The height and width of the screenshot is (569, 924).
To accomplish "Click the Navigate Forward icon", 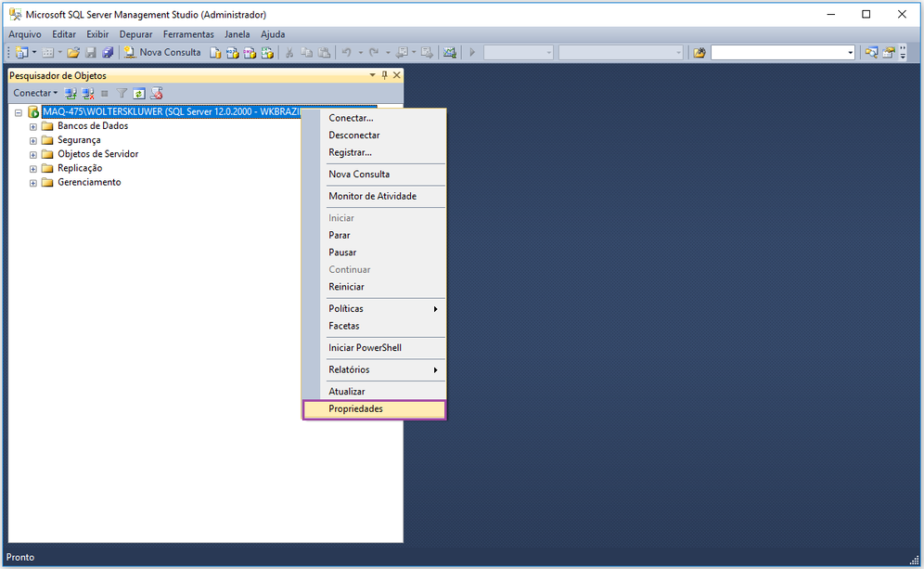I will pyautogui.click(x=428, y=53).
